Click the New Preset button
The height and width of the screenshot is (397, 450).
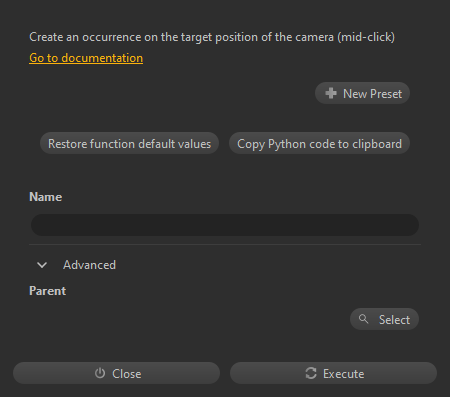[x=362, y=93]
